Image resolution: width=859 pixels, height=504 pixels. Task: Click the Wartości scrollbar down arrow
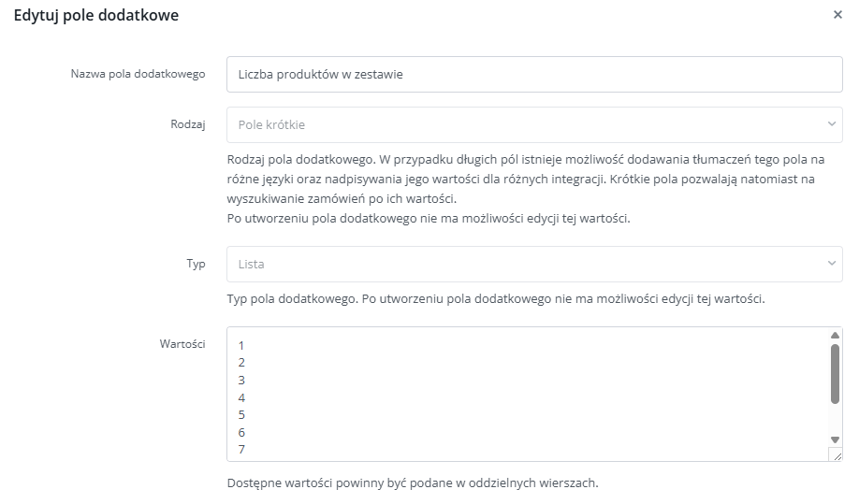[x=835, y=439]
